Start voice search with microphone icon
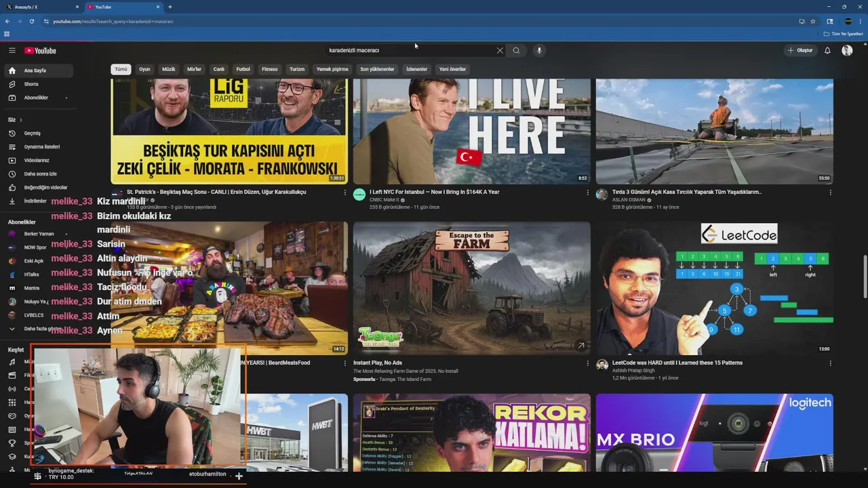Image resolution: width=868 pixels, height=488 pixels. point(539,50)
